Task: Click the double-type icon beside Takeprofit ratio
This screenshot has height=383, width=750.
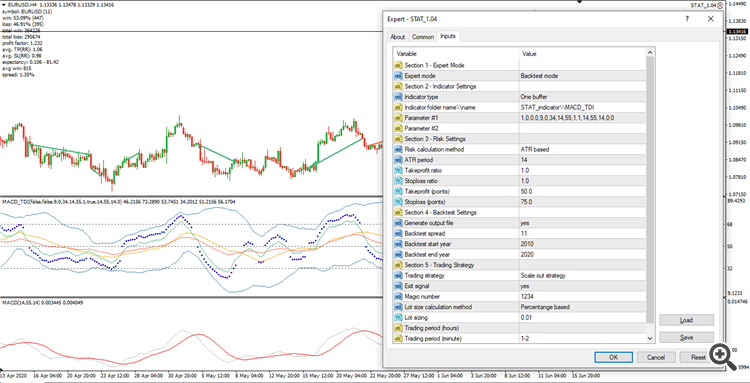Action: [x=398, y=170]
